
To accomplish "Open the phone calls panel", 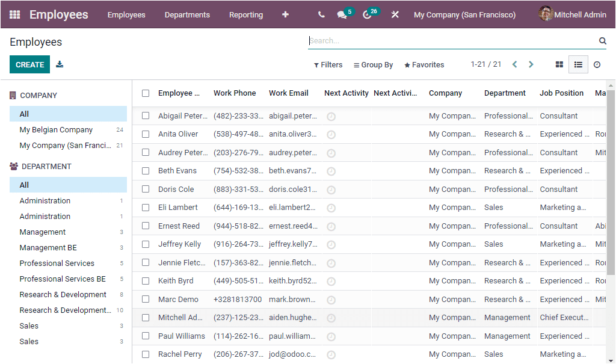I will pos(321,14).
